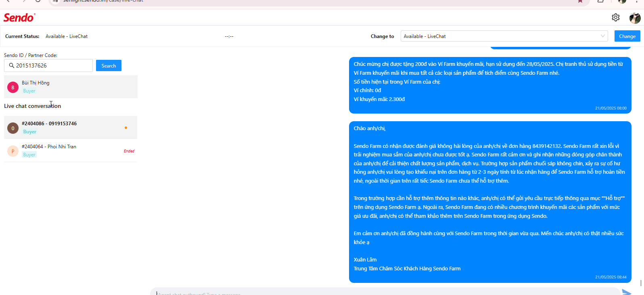Click the avatar '0' of conversation #2404086
This screenshot has height=295, width=644.
click(x=13, y=128)
